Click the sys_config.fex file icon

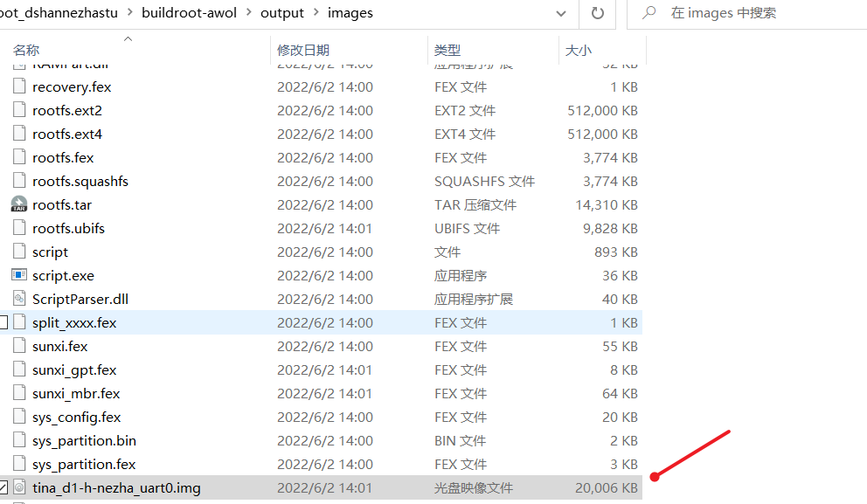coord(19,417)
